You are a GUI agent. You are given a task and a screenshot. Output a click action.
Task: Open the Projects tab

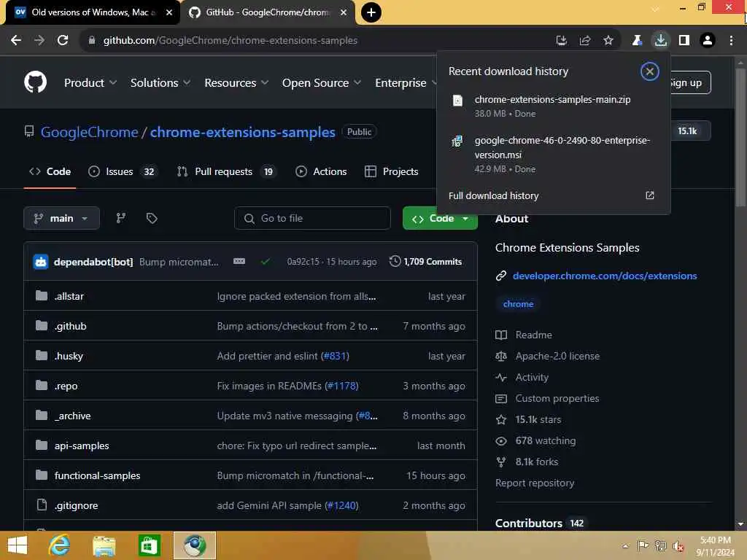[391, 171]
